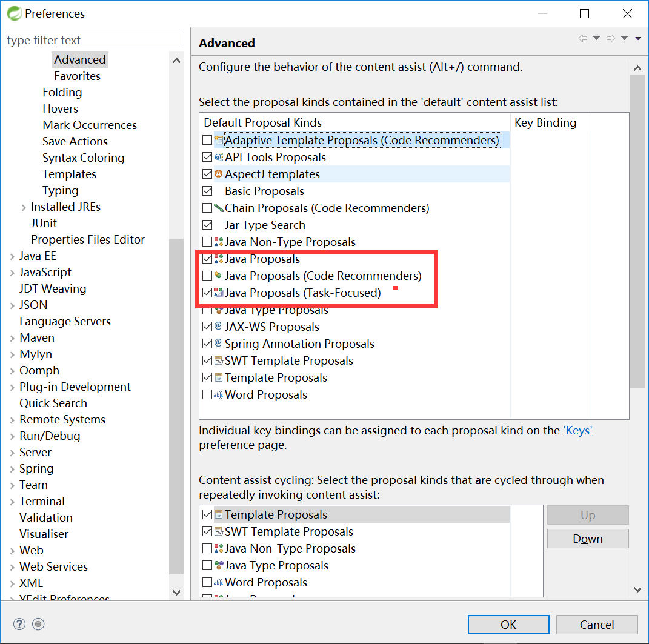The width and height of the screenshot is (649, 644).
Task: Open Save Actions preference page
Action: click(x=75, y=141)
